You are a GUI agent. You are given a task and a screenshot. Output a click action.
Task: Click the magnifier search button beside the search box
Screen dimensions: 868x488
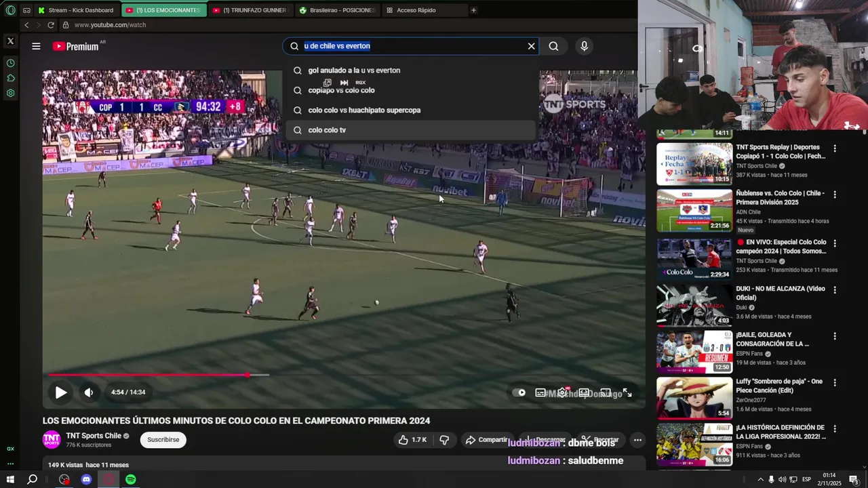554,46
